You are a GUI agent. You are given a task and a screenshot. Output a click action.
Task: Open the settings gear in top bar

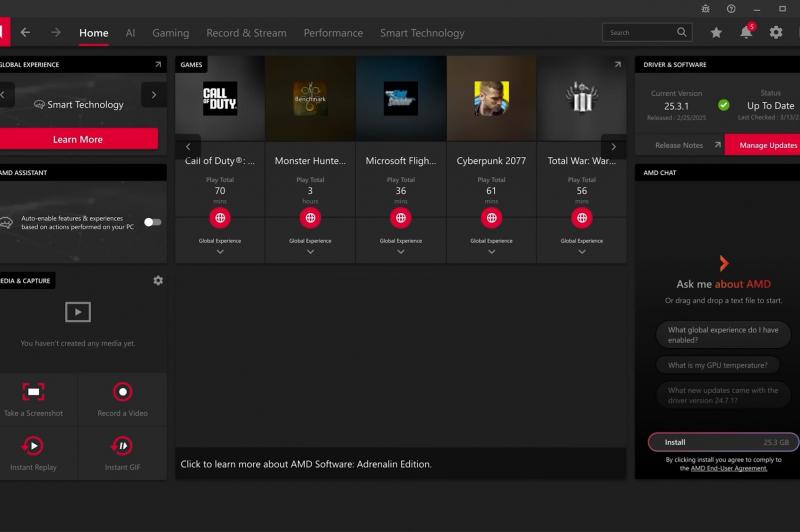(x=776, y=33)
